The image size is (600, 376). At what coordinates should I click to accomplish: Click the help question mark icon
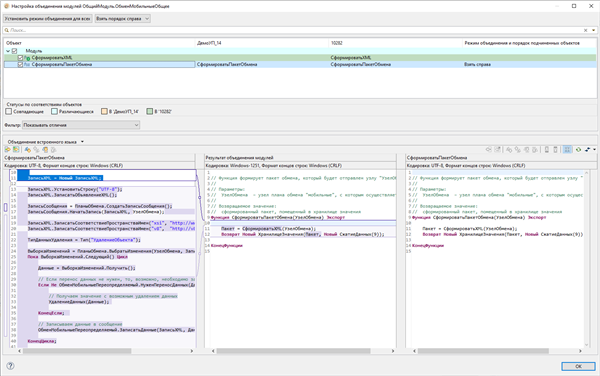tap(10, 366)
